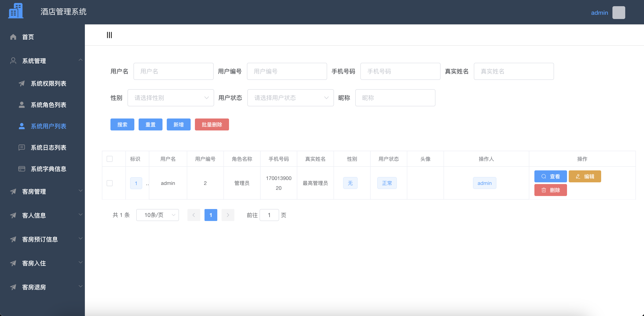This screenshot has height=316, width=644.
Task: Open the 请选择用户状态 status dropdown
Action: coord(290,98)
